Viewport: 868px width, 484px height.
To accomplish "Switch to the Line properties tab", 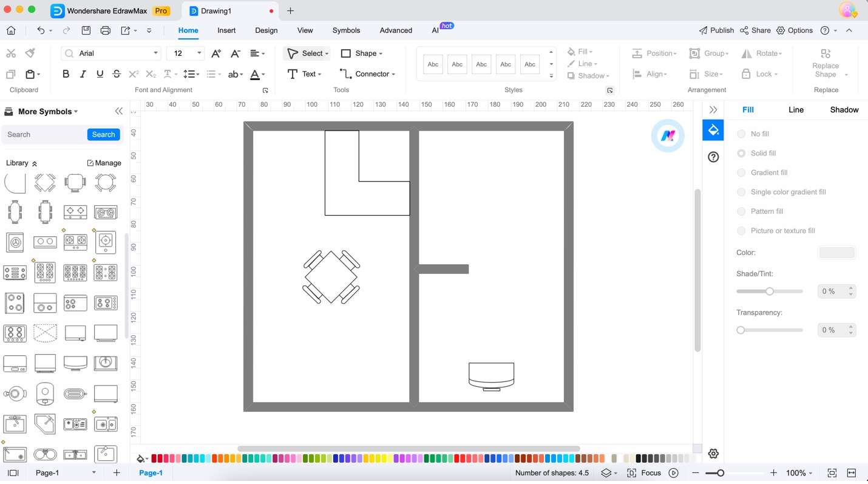I will 796,110.
